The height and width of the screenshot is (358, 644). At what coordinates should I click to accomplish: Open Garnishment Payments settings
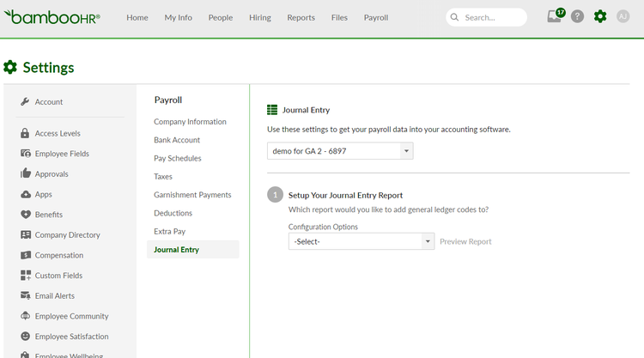click(192, 195)
